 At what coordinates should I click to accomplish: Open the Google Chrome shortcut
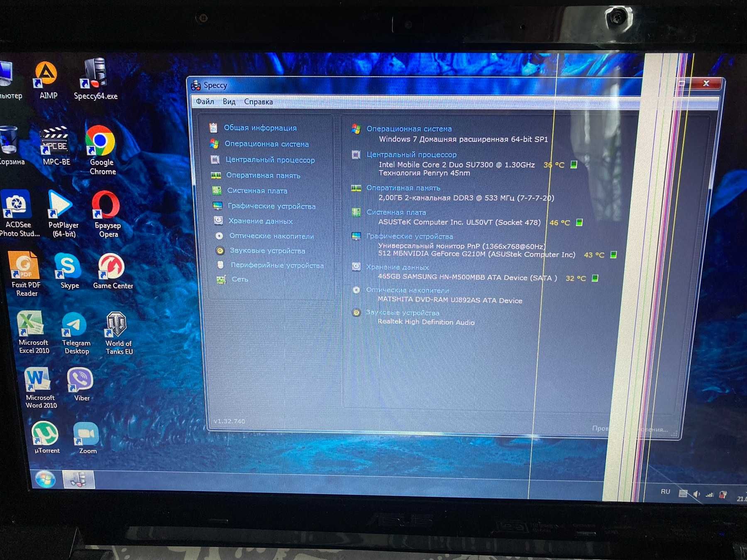(x=101, y=150)
